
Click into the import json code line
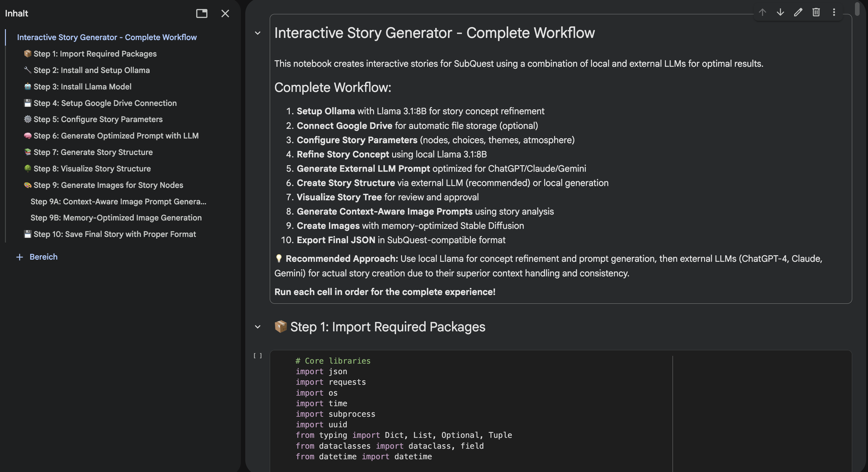click(338, 371)
